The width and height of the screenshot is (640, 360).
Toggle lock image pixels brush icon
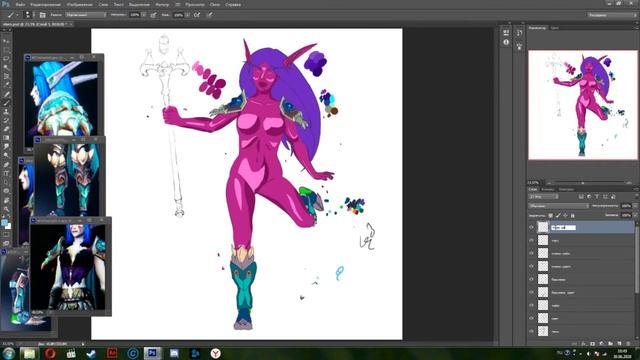(x=558, y=215)
